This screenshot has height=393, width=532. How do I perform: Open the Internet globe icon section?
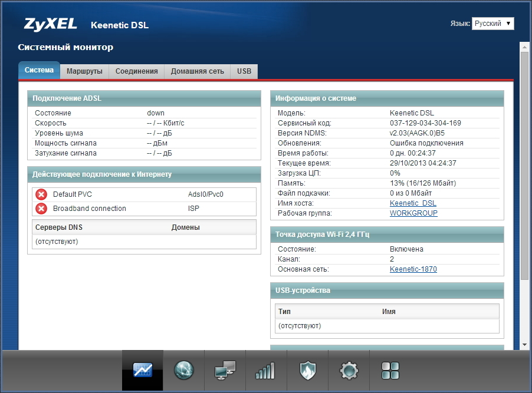click(x=183, y=371)
